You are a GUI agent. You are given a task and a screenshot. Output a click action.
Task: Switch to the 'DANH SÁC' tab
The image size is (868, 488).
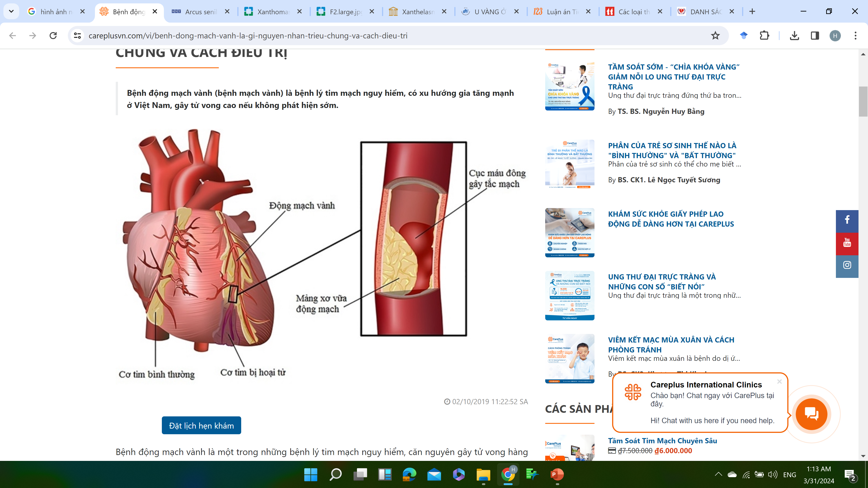point(706,12)
